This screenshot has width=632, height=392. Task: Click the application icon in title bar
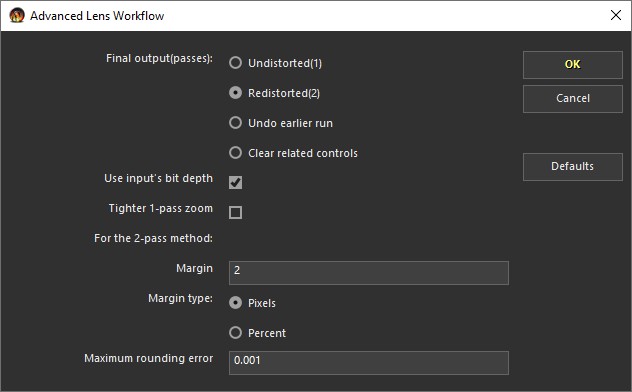coord(17,15)
